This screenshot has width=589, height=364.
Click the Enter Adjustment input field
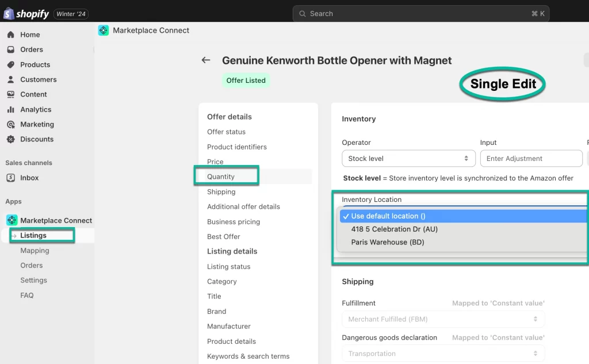pos(531,159)
